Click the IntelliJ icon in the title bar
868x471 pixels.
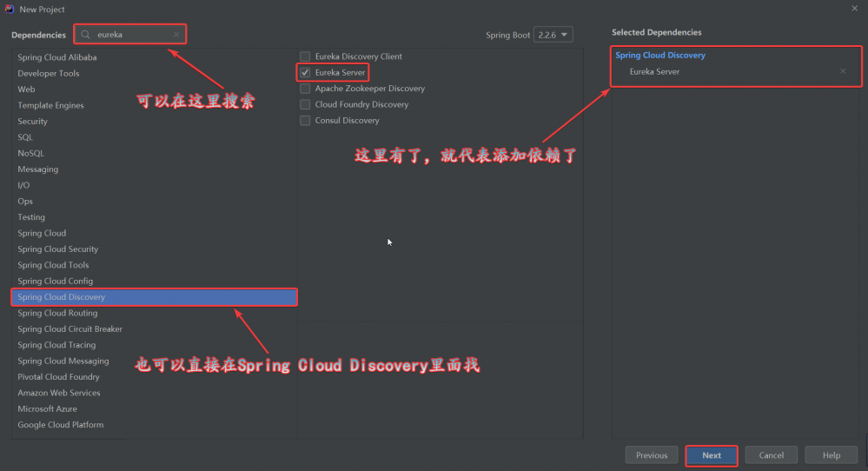[x=10, y=9]
